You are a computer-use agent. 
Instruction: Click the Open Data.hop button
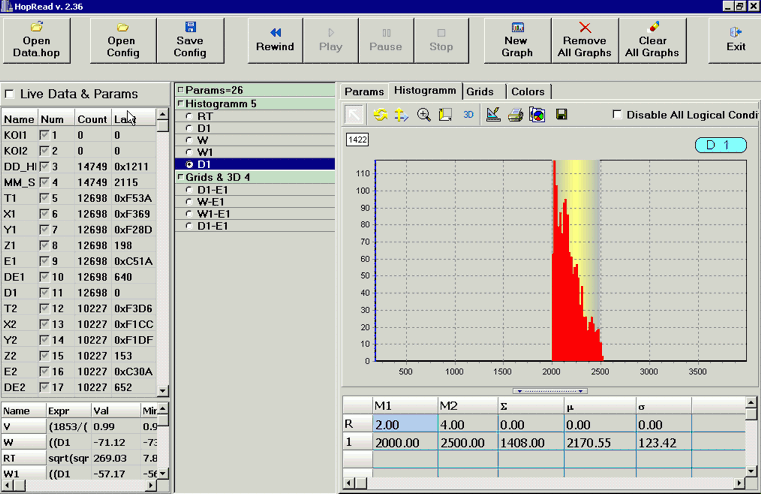point(38,39)
